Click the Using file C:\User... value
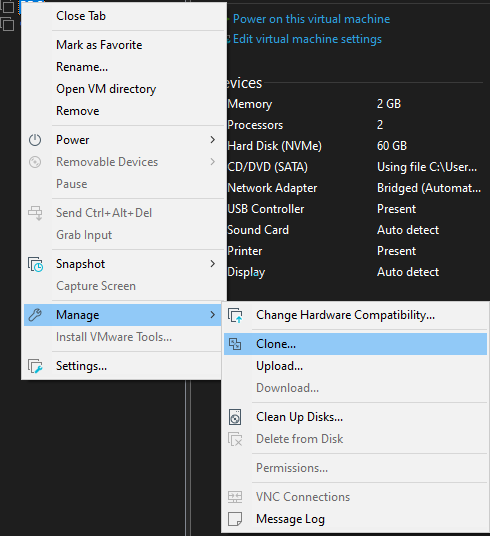The image size is (490, 536). pyautogui.click(x=427, y=167)
